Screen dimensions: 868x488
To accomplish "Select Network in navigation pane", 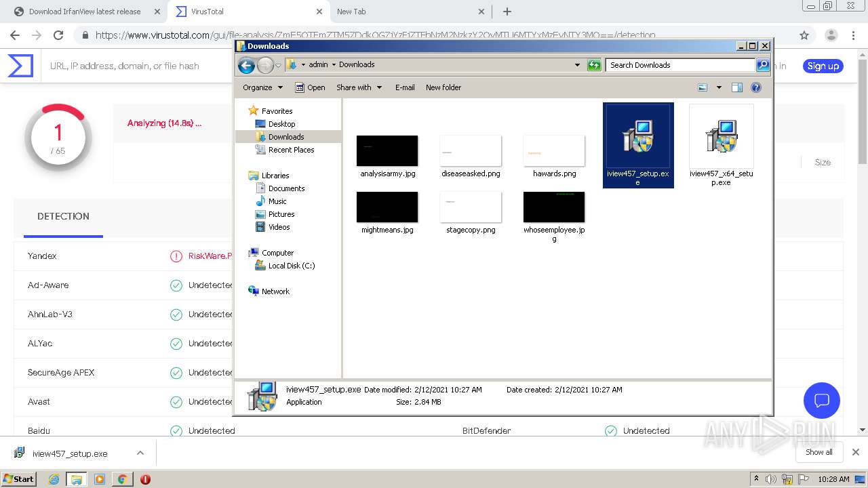I will 275,291.
